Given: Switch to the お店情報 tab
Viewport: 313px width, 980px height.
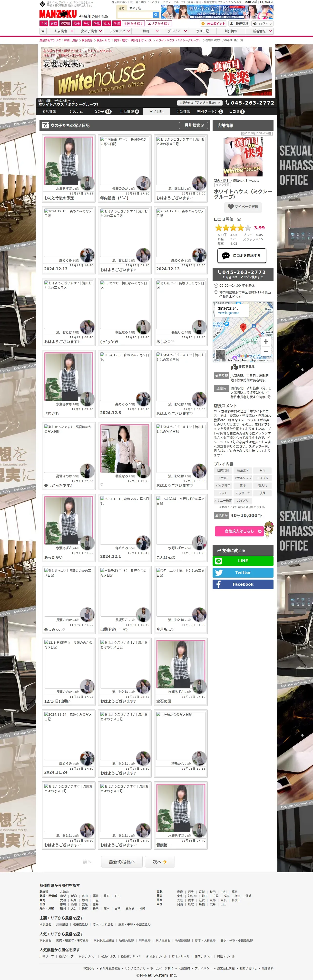Looking at the screenshot, I should click(49, 111).
